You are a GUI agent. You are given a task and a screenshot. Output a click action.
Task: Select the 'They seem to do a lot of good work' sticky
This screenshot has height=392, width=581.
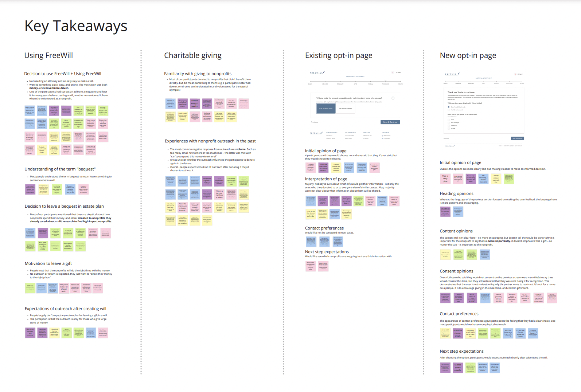click(x=64, y=288)
